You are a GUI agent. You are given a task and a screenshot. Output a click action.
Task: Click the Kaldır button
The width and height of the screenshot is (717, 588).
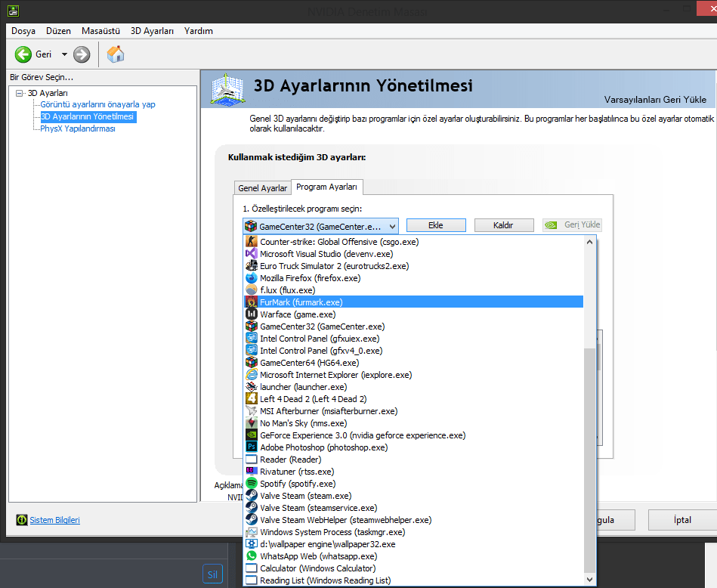coord(503,225)
